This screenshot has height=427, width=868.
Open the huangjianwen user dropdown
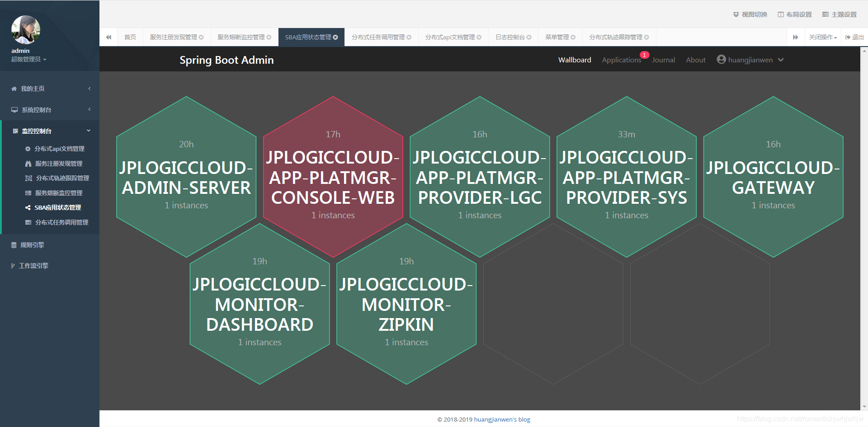click(x=750, y=60)
